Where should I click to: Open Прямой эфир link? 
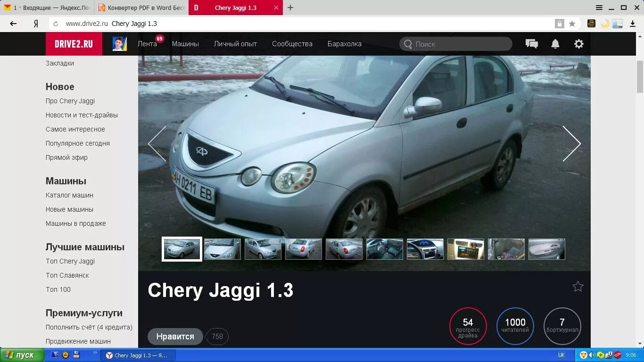[66, 157]
